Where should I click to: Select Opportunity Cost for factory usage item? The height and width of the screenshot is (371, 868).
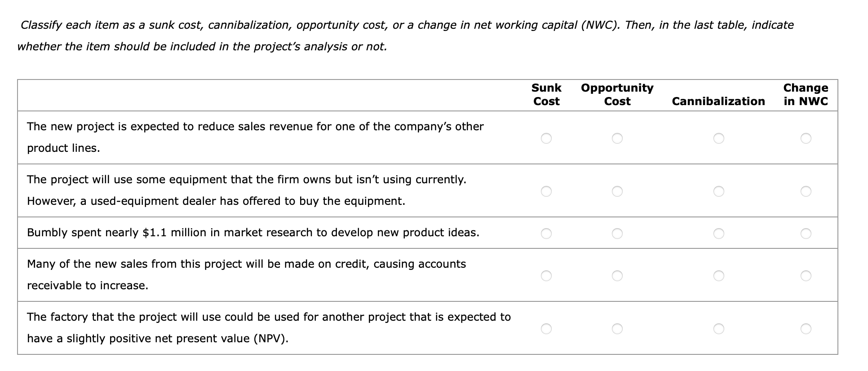coord(618,328)
